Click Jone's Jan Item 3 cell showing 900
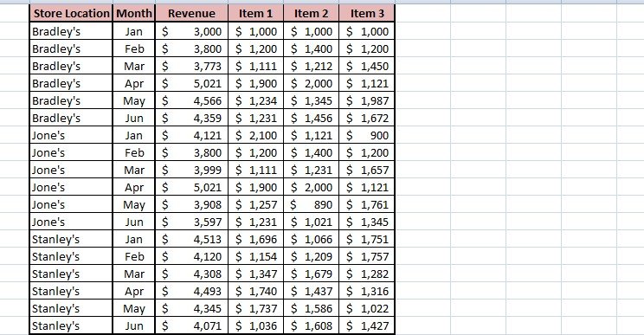 click(367, 136)
